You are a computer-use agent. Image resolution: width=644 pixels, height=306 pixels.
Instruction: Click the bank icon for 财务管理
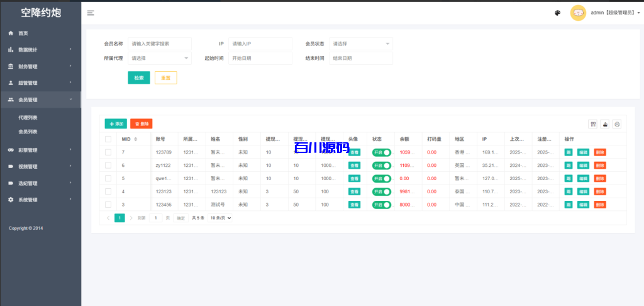pyautogui.click(x=11, y=66)
